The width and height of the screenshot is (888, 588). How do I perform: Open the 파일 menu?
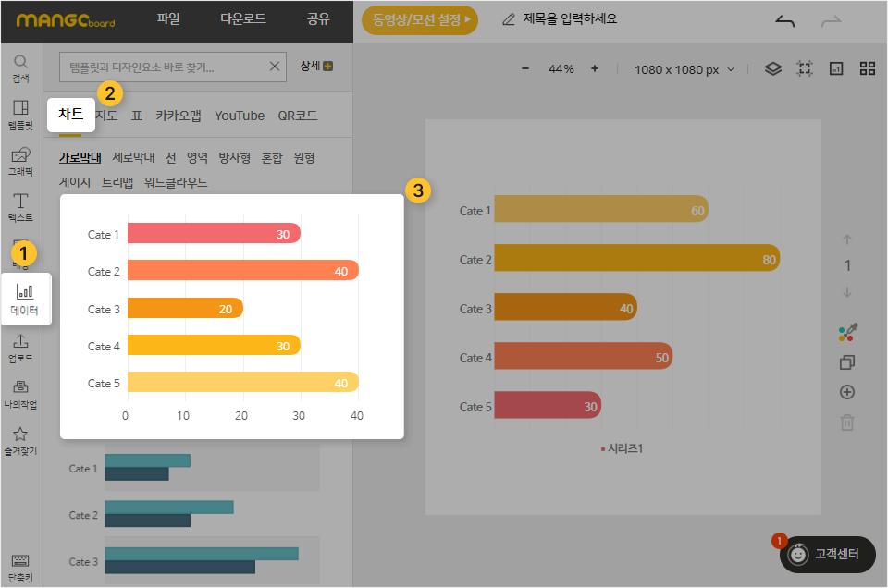tap(169, 18)
